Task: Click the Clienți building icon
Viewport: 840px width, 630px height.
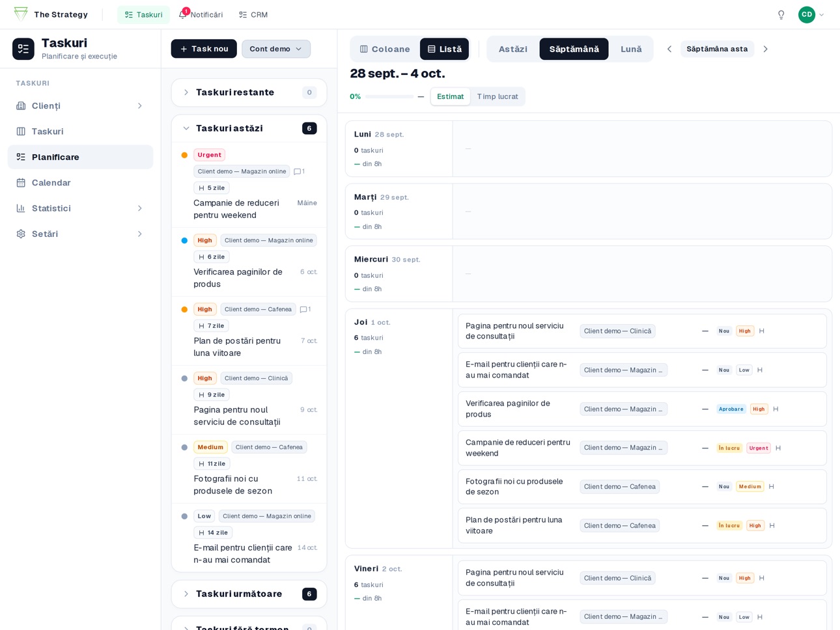Action: [21, 105]
